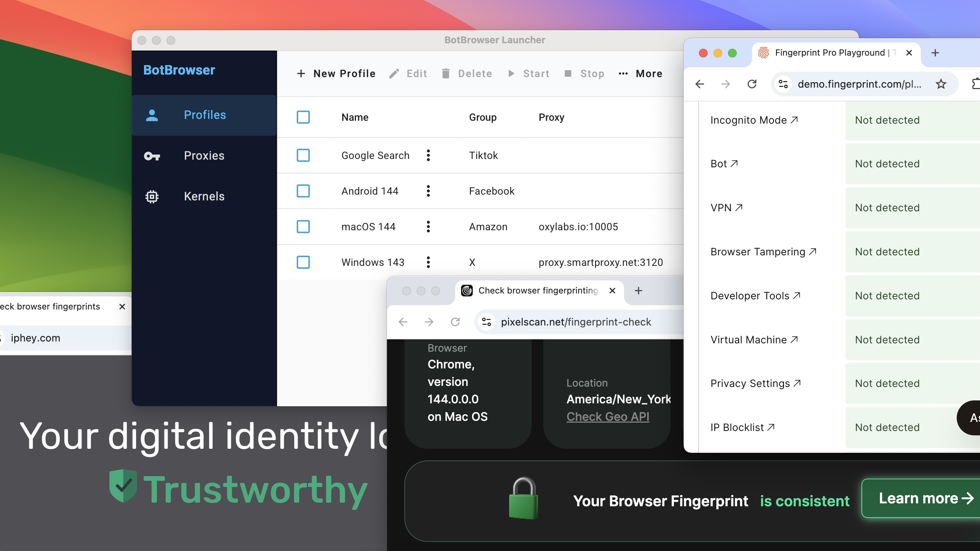Click the Delete trash icon
The image size is (980, 551).
click(x=445, y=73)
